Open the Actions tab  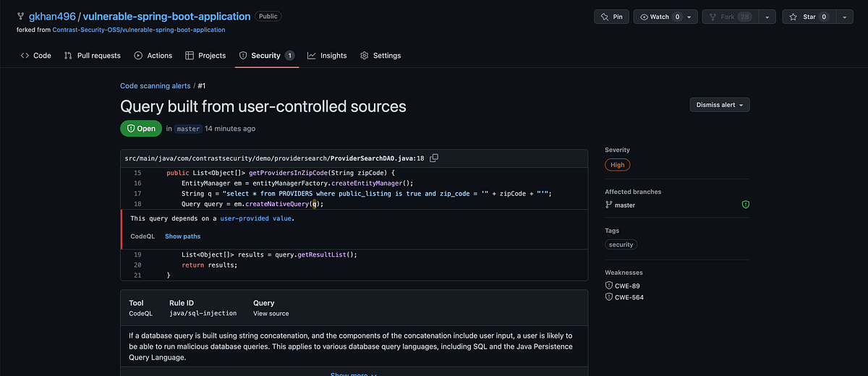(x=153, y=56)
